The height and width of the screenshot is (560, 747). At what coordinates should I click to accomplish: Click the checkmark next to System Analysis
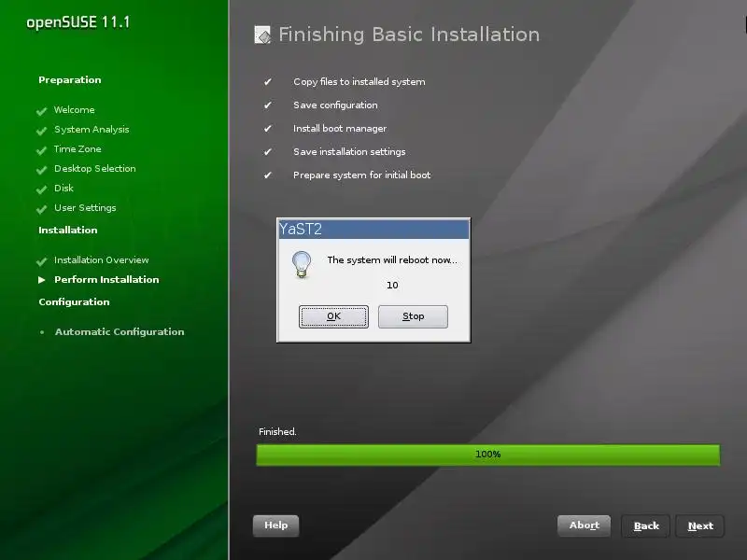coord(41,131)
